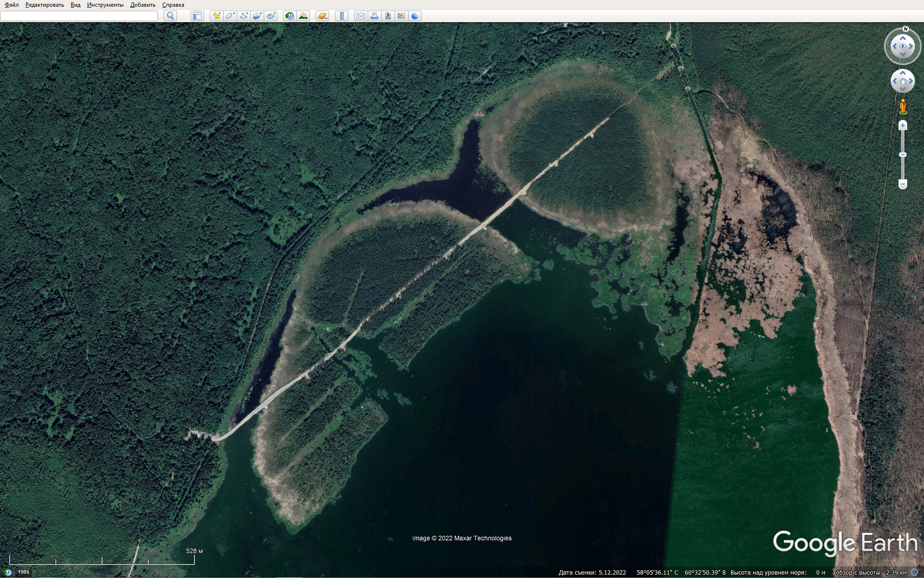
Task: Expand the Добавить menu
Action: pyautogui.click(x=142, y=5)
